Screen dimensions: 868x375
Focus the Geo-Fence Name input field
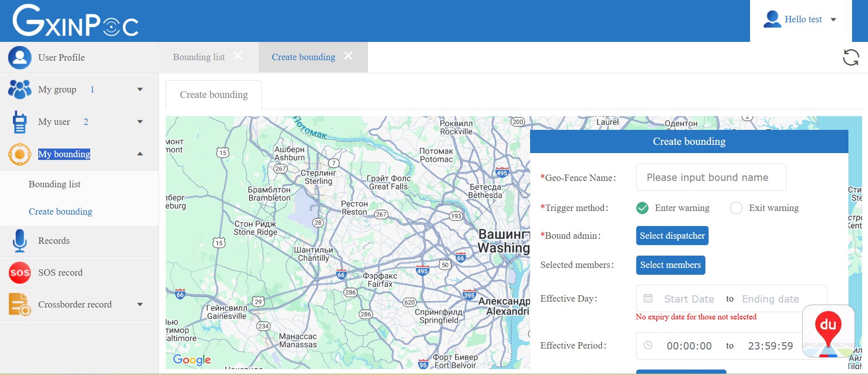[711, 177]
